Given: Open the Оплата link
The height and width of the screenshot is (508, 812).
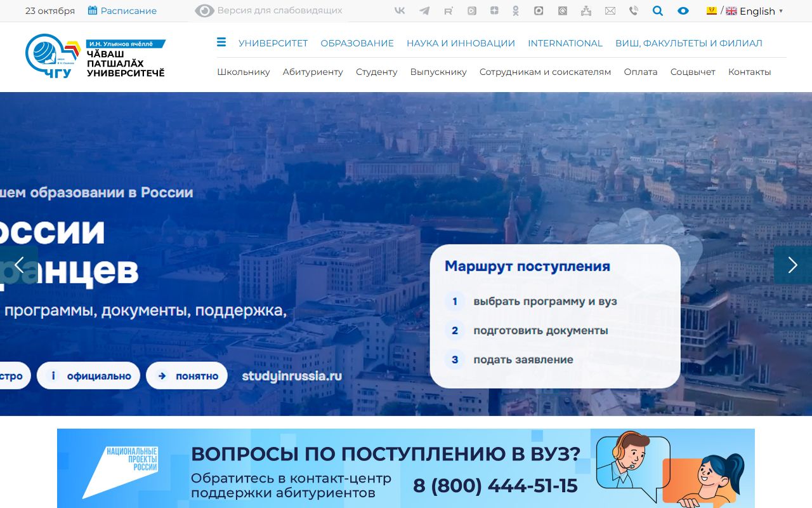Looking at the screenshot, I should tap(641, 72).
